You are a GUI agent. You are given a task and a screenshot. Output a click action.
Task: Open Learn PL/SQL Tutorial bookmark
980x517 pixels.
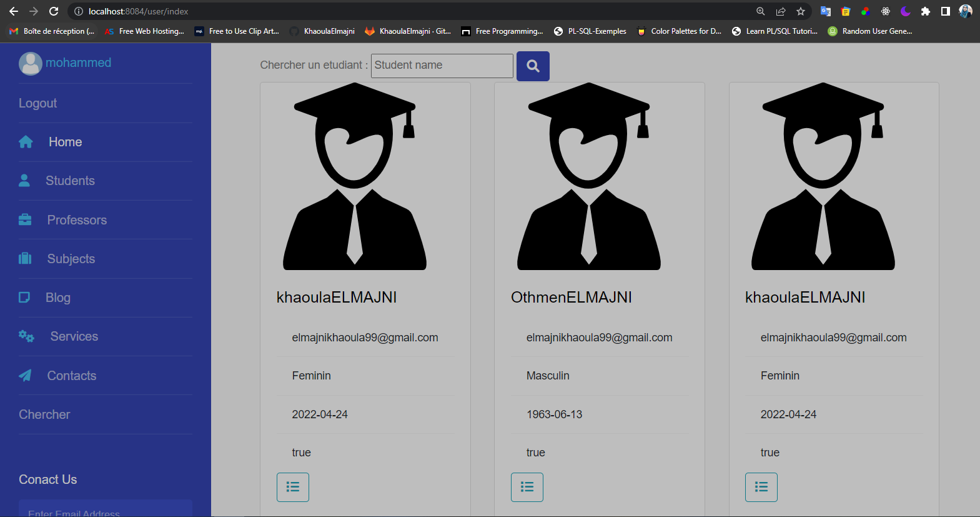[x=775, y=31]
